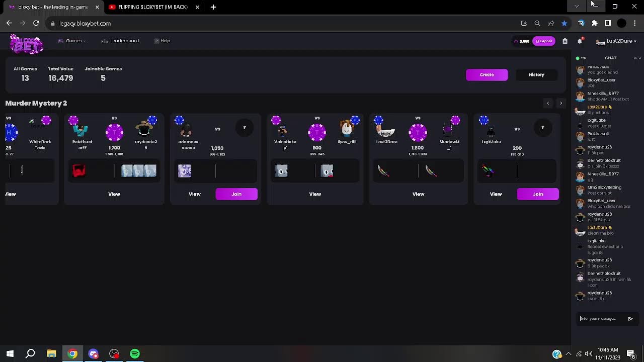
Task: Bookmark this page with the star
Action: click(x=565, y=23)
